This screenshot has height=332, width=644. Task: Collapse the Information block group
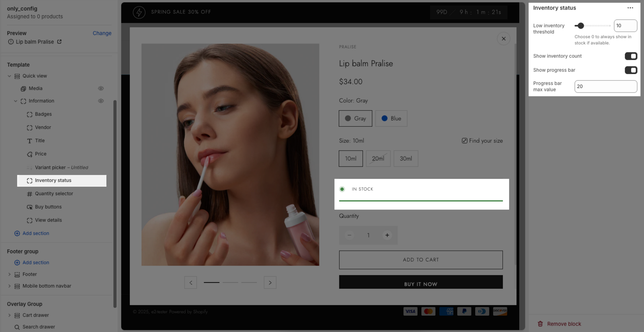pos(16,101)
